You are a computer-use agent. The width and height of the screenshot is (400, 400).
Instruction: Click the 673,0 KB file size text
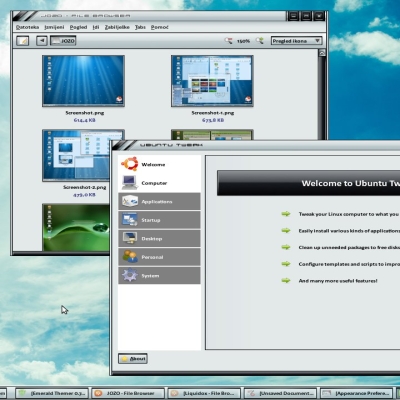click(213, 120)
